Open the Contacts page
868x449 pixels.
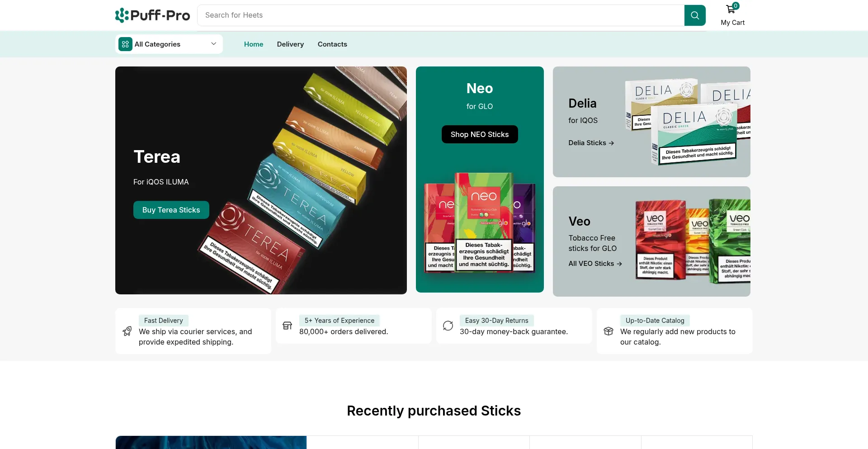tap(332, 44)
